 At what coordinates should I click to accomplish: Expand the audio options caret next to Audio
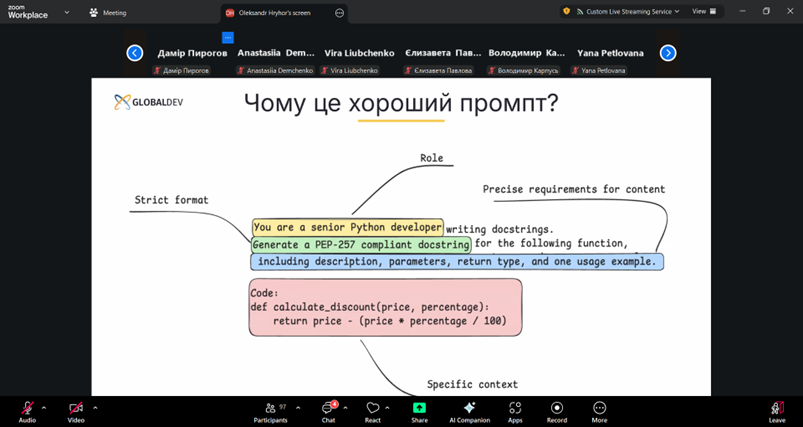pos(44,407)
